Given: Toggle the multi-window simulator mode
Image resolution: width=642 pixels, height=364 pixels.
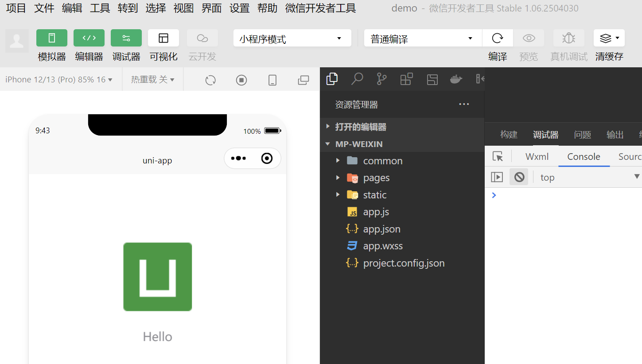Looking at the screenshot, I should tap(303, 80).
